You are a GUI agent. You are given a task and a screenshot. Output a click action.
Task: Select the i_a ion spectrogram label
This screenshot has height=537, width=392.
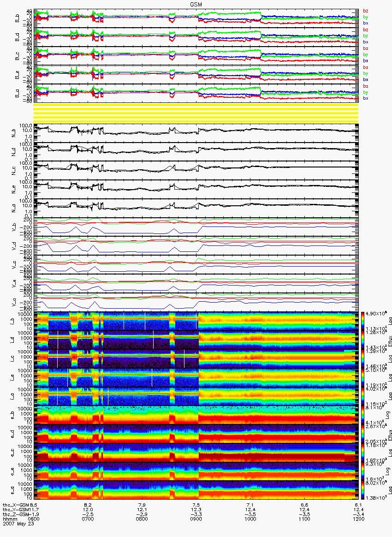[12, 397]
